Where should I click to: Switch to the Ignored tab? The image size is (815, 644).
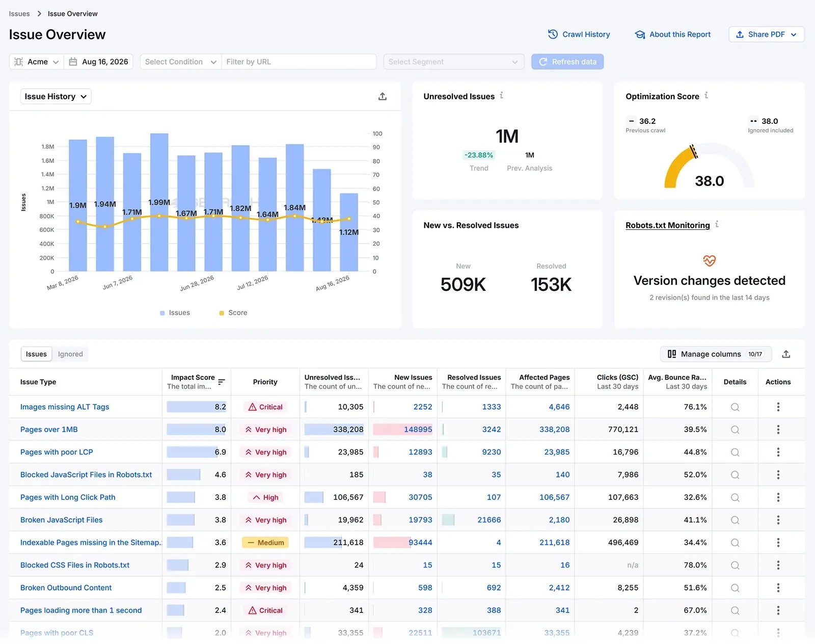click(70, 354)
